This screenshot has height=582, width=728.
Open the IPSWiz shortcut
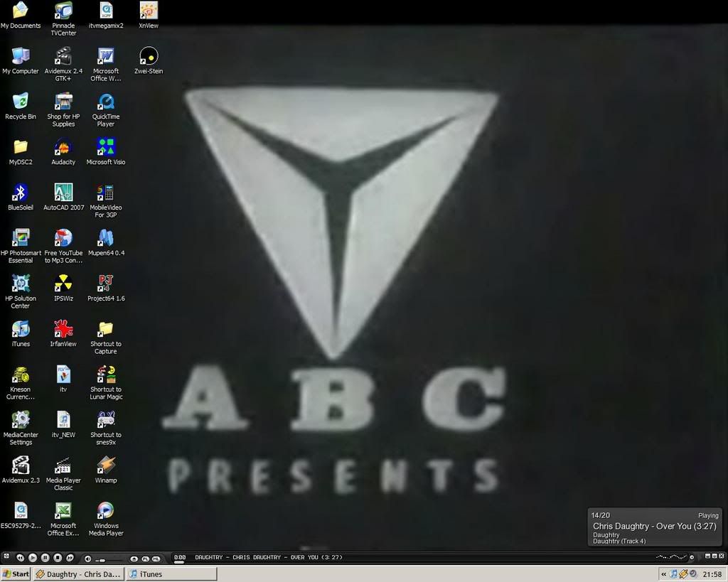coord(63,288)
